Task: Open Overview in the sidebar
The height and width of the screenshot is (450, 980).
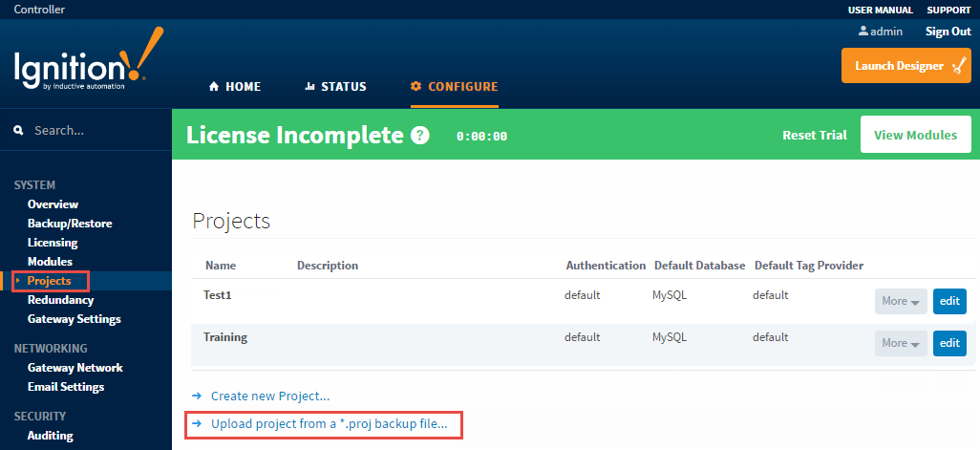Action: pyautogui.click(x=53, y=204)
